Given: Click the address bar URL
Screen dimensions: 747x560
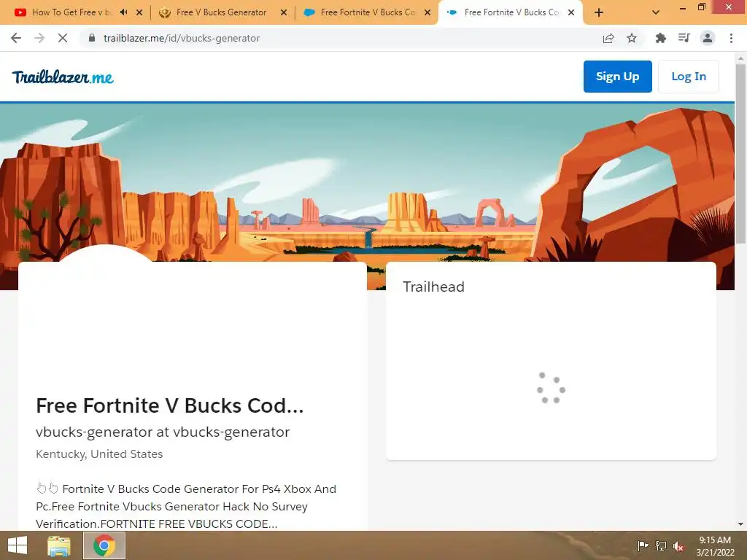Looking at the screenshot, I should (182, 38).
